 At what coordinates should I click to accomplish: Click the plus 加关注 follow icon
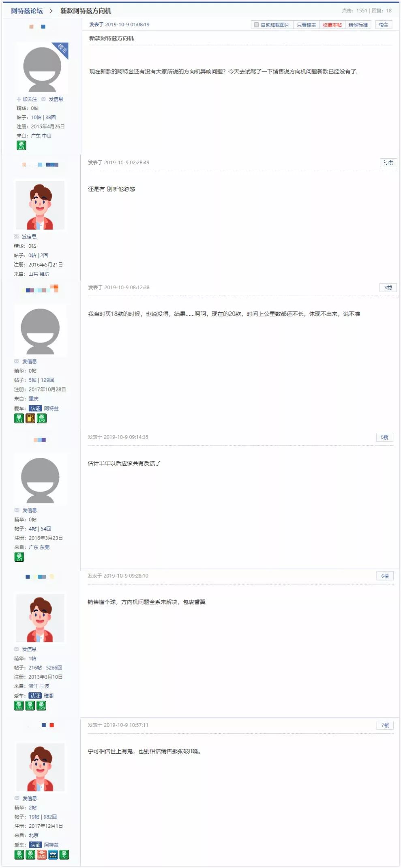click(x=19, y=99)
